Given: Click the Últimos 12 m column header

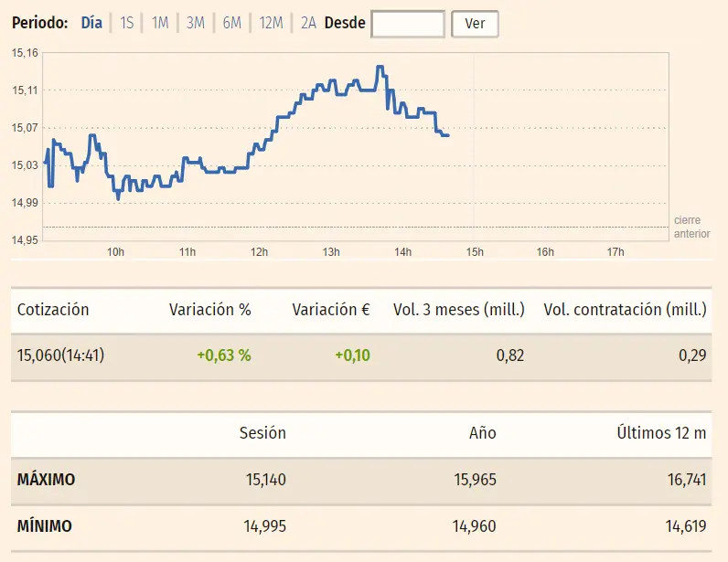Looking at the screenshot, I should pyautogui.click(x=662, y=433).
